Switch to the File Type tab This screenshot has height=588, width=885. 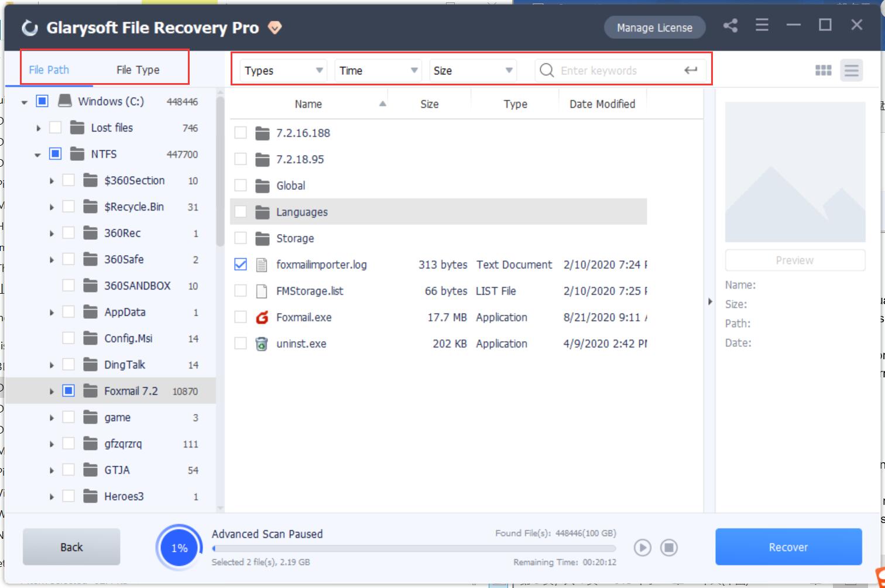pos(138,69)
